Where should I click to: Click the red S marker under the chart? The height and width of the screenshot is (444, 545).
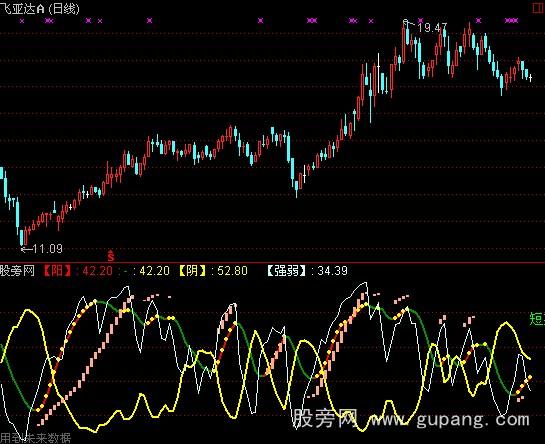coord(111,256)
